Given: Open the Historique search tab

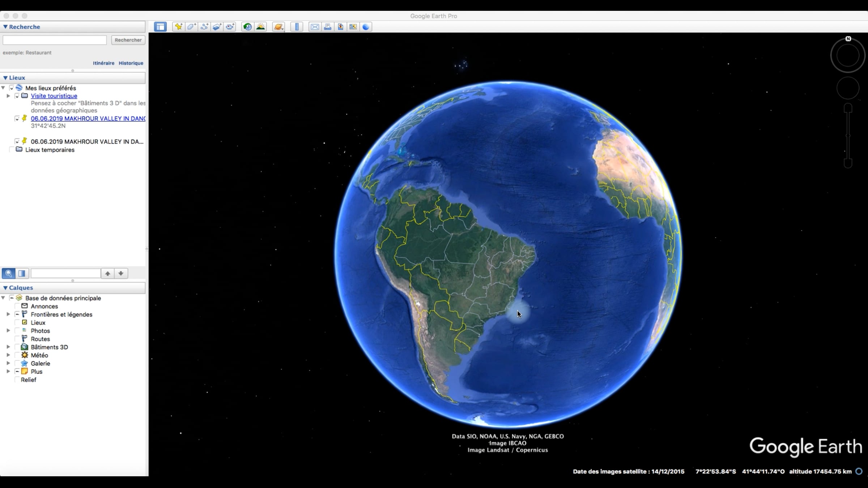Looking at the screenshot, I should (131, 63).
